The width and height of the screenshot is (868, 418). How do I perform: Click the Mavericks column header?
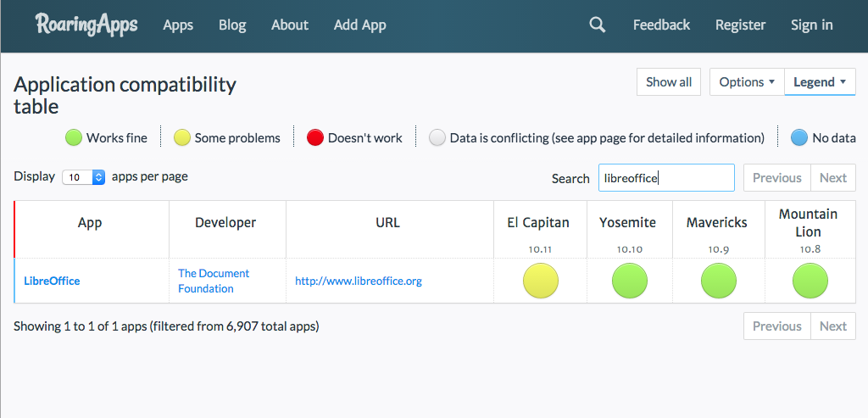tap(719, 229)
